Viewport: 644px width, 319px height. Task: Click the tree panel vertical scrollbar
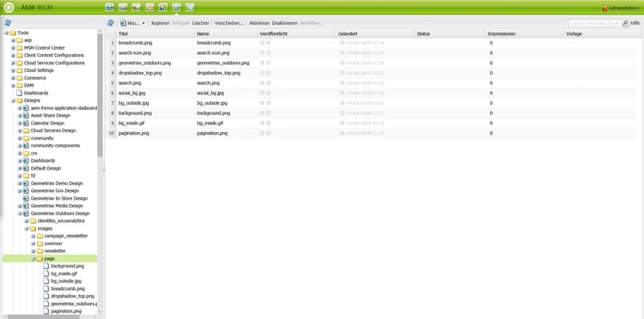tap(100, 95)
